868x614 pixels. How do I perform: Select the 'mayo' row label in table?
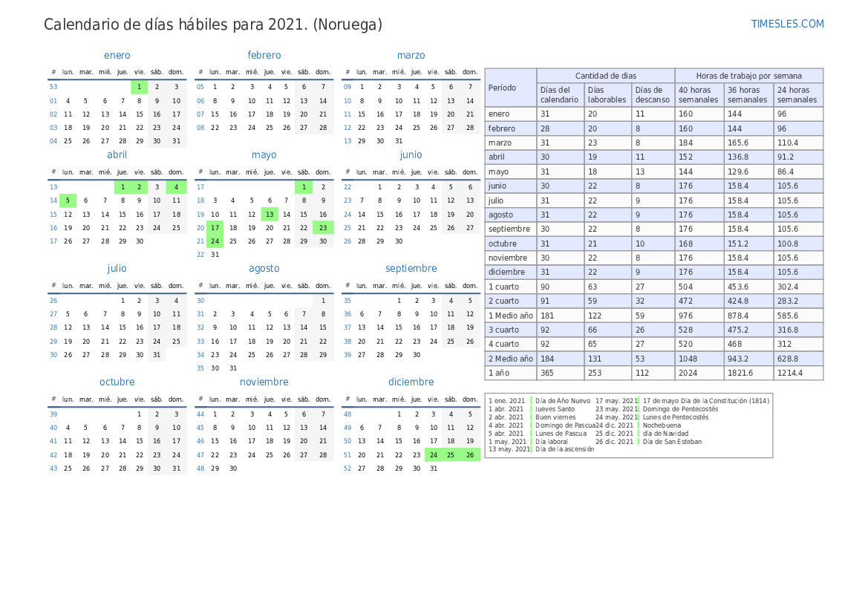pos(498,172)
